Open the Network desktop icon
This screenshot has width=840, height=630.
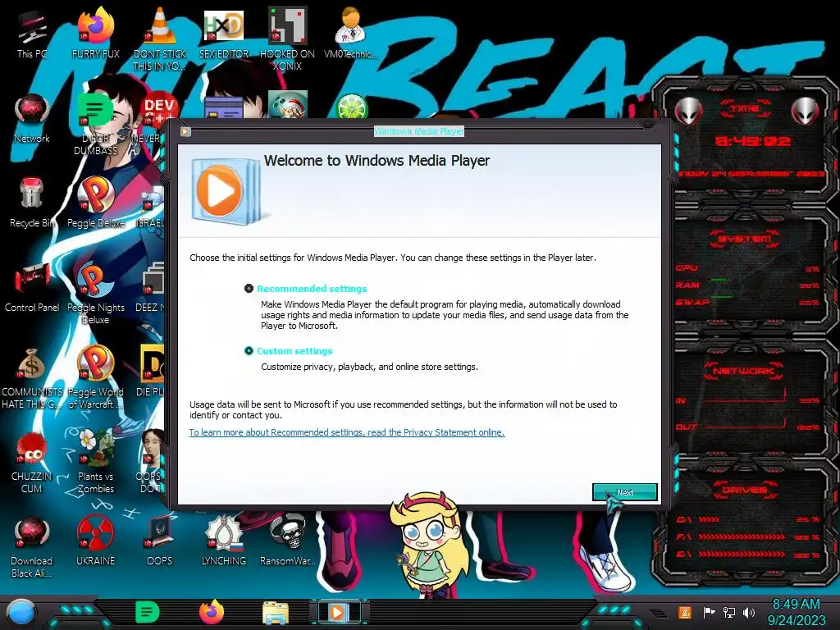tap(32, 118)
